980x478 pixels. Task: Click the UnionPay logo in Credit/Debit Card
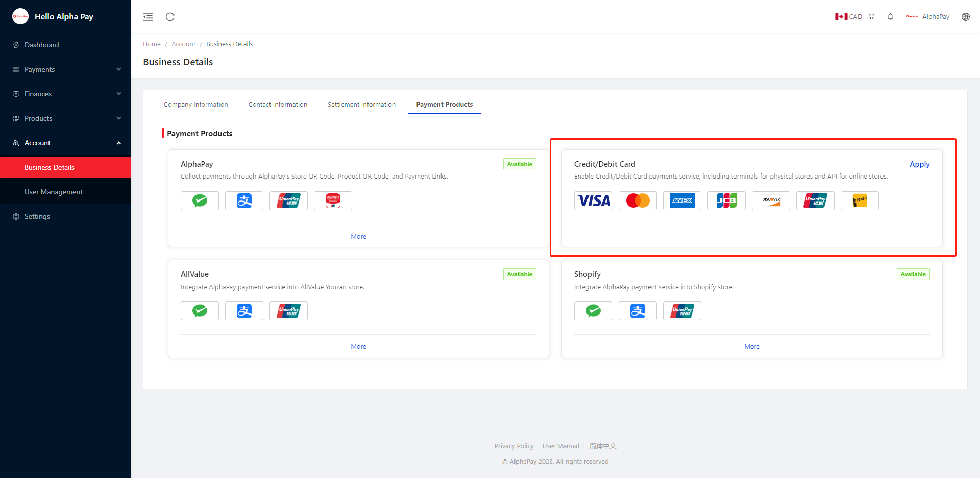[x=815, y=200]
